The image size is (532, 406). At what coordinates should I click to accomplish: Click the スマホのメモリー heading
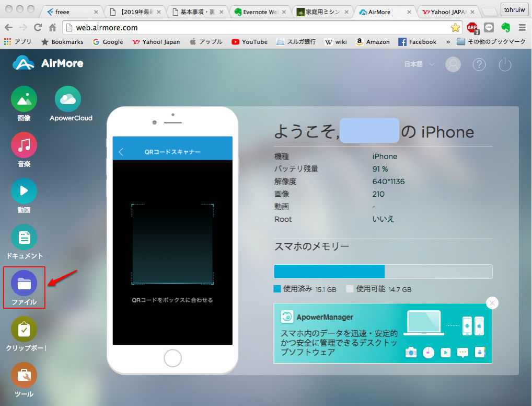tap(311, 246)
